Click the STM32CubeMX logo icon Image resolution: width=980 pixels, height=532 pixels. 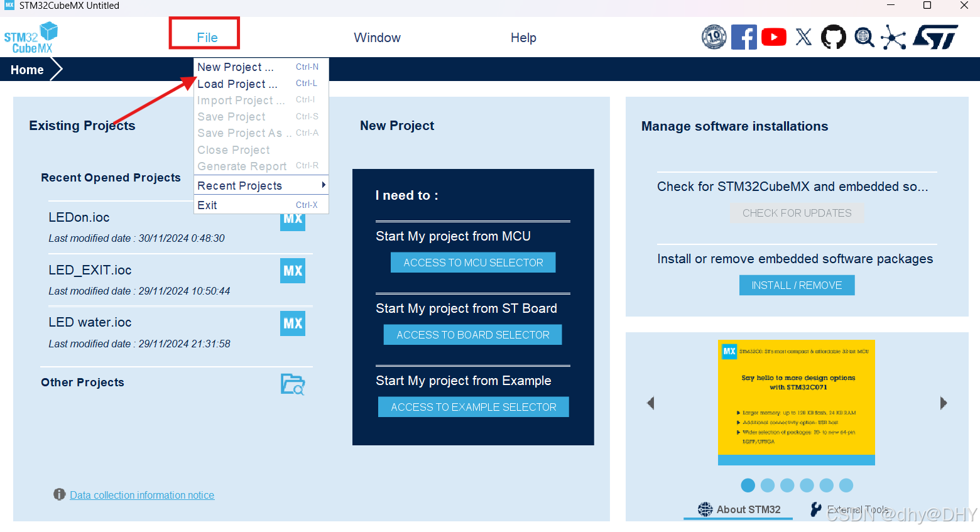(31, 38)
